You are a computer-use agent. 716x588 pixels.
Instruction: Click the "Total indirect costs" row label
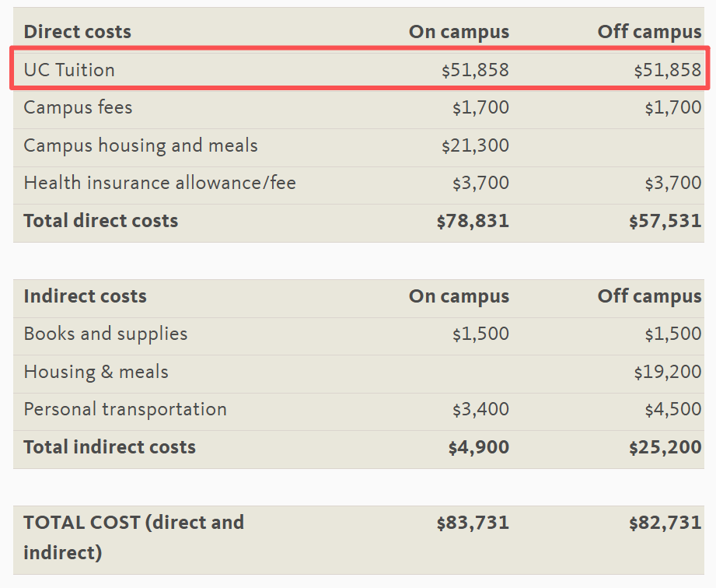pyautogui.click(x=110, y=447)
